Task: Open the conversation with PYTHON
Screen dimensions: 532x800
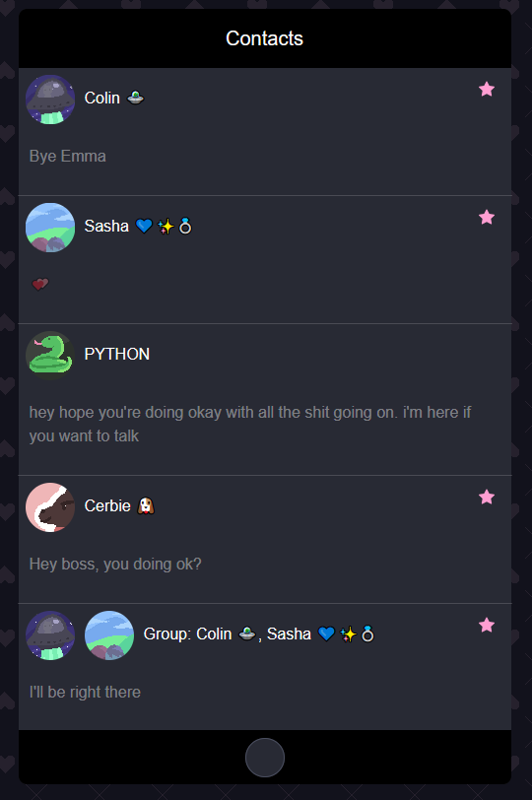Action: coord(265,399)
